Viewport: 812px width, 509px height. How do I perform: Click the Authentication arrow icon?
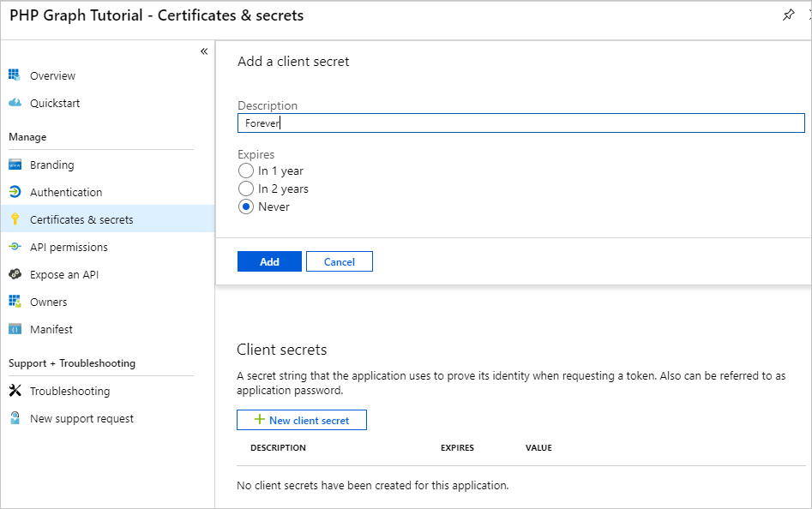point(15,192)
